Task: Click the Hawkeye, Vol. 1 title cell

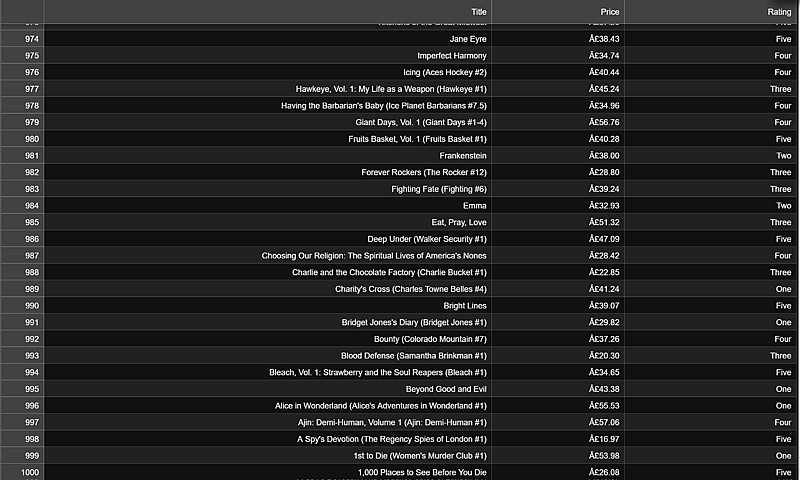Action: 267,89
